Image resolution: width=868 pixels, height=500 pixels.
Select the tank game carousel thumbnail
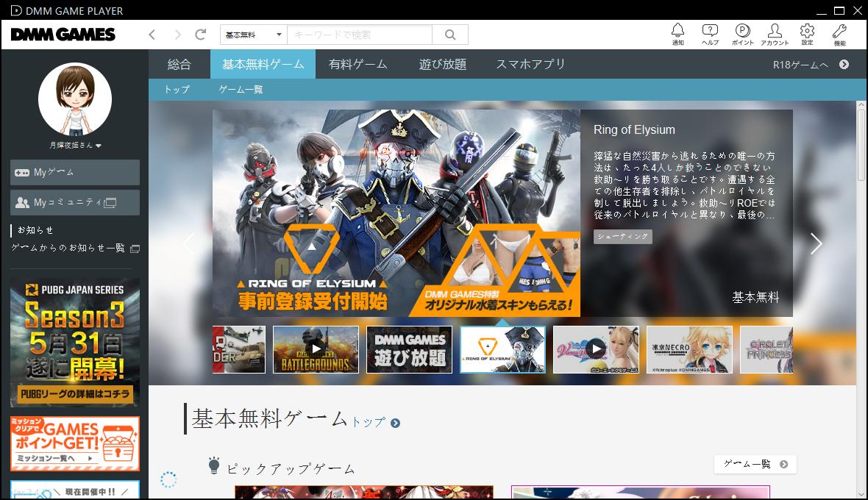coord(239,349)
